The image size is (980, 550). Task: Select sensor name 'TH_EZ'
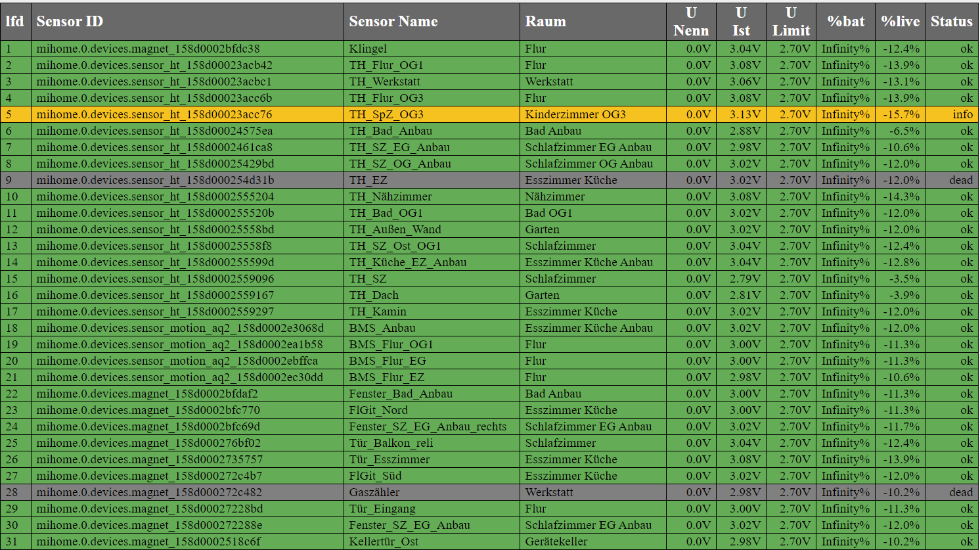368,180
